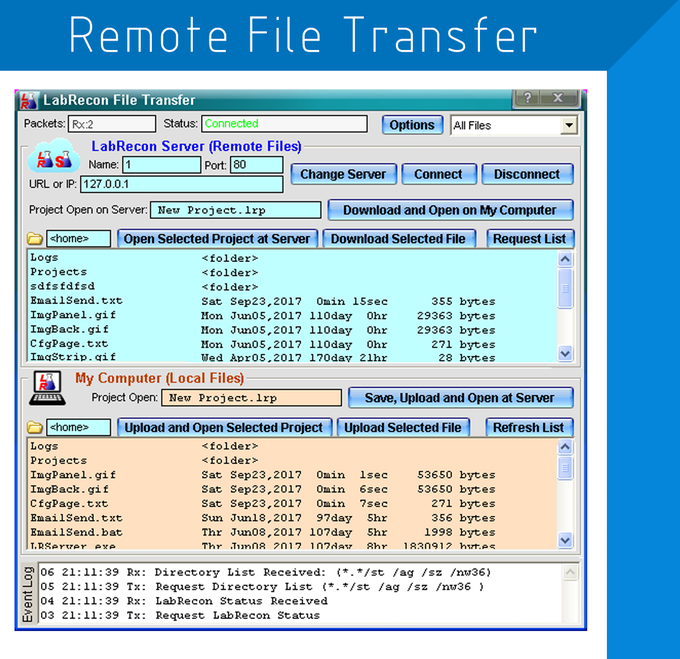Click the LabRecon app icon in title bar

(x=29, y=100)
